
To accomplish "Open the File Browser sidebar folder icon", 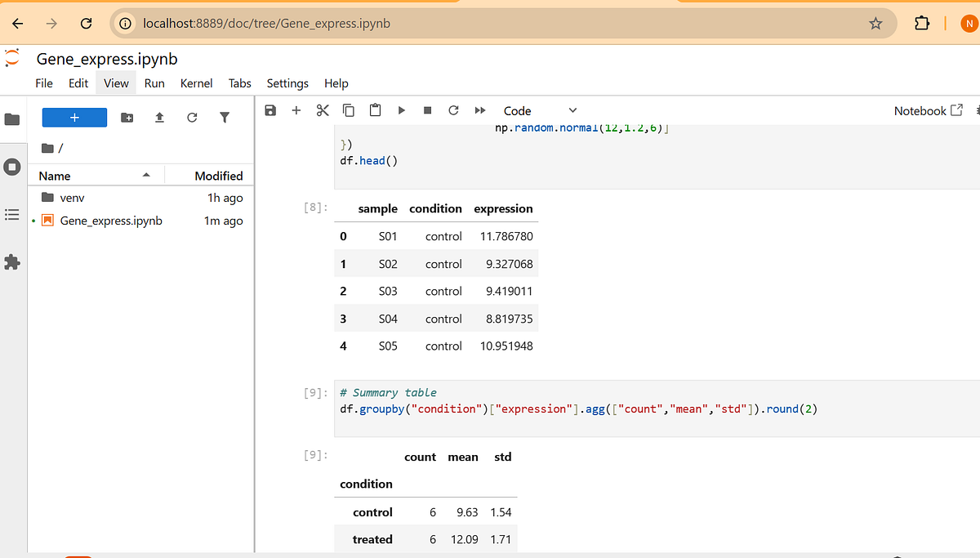I will click(12, 119).
